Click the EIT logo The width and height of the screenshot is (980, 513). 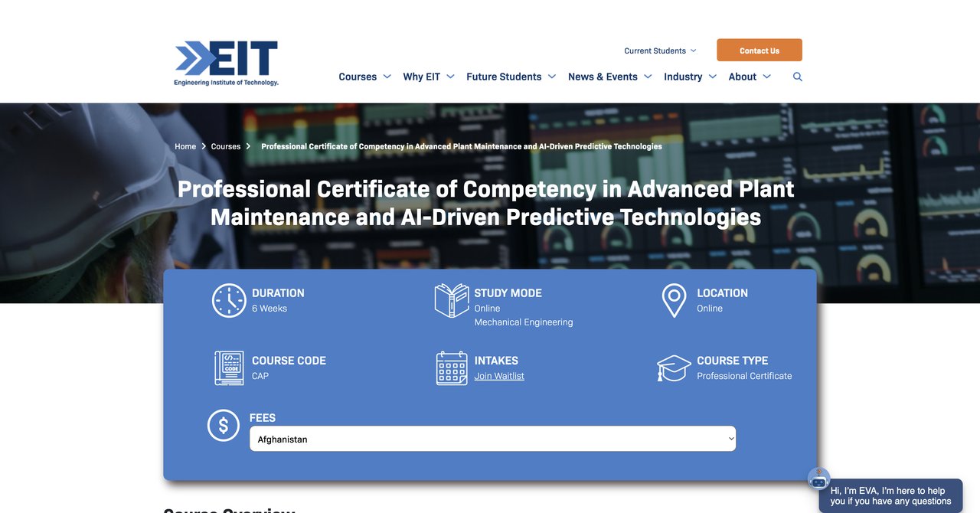[227, 64]
